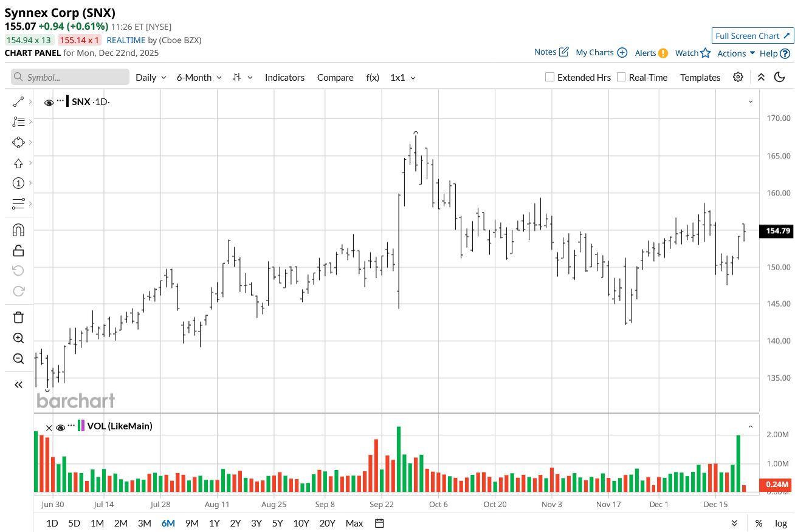Collapse the chart toolbar with double chevron
Image resolution: width=795 pixels, height=532 pixels.
pyautogui.click(x=761, y=77)
